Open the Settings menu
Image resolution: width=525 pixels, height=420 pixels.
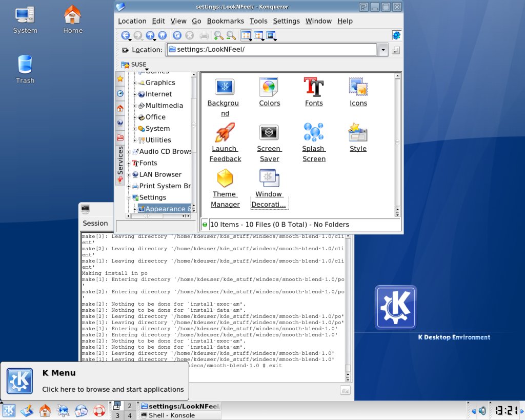(x=286, y=21)
